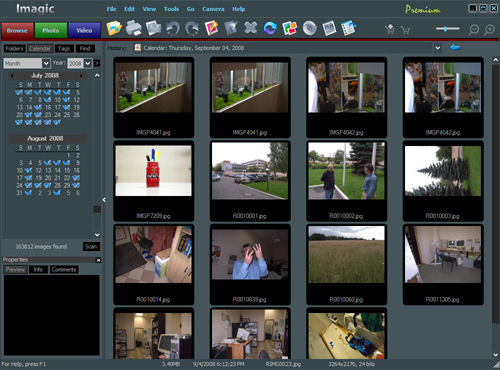Click the green Photo mode button

[x=51, y=30]
